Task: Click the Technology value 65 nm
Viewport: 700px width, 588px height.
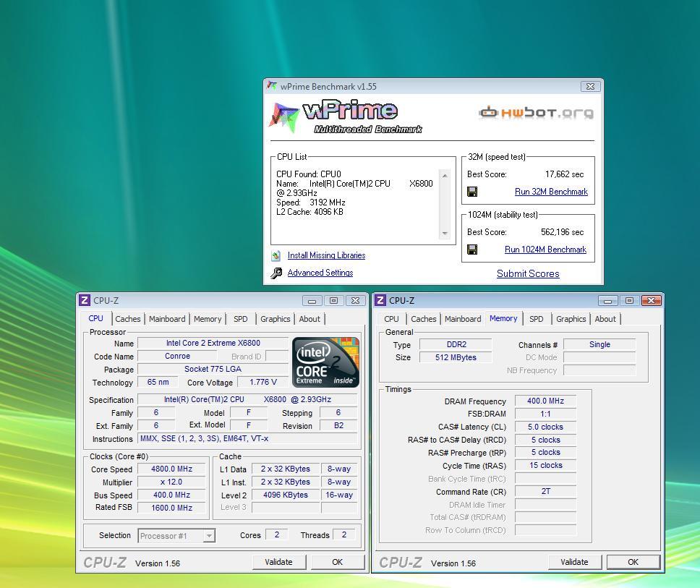Action: point(158,382)
